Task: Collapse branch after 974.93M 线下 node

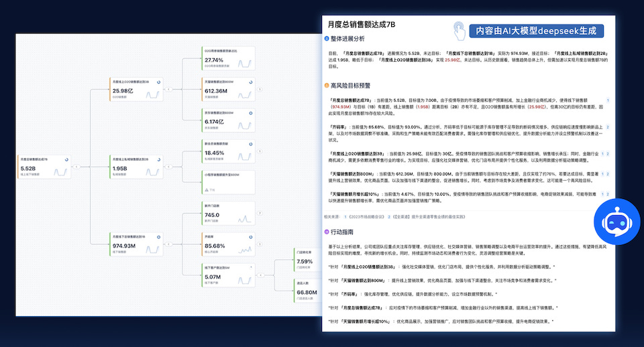Action: point(168,244)
